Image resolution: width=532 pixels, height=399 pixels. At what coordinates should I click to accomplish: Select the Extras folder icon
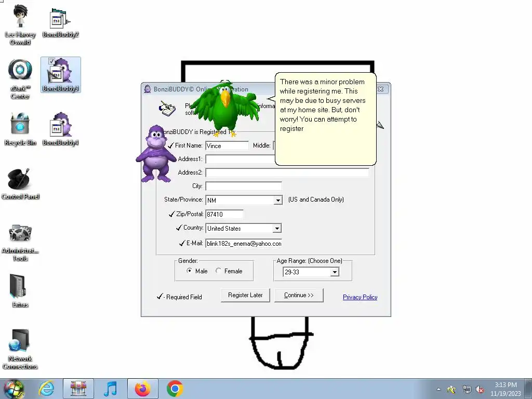[20, 291]
